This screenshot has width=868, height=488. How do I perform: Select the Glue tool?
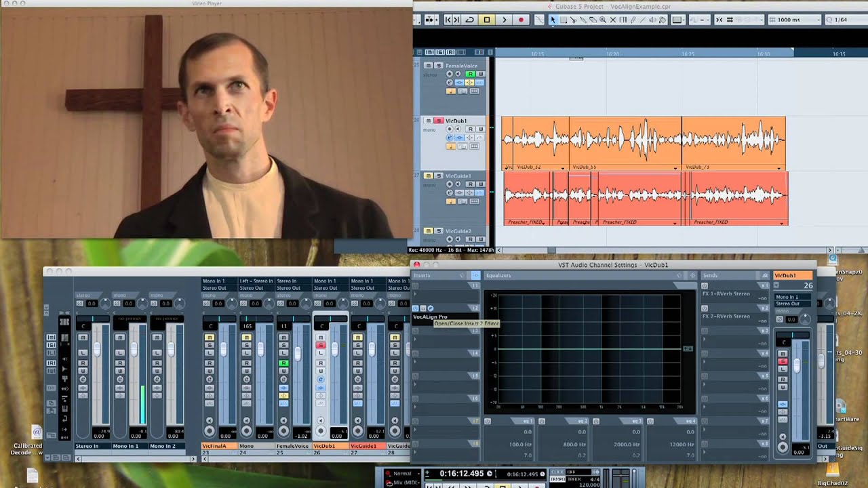pyautogui.click(x=583, y=20)
